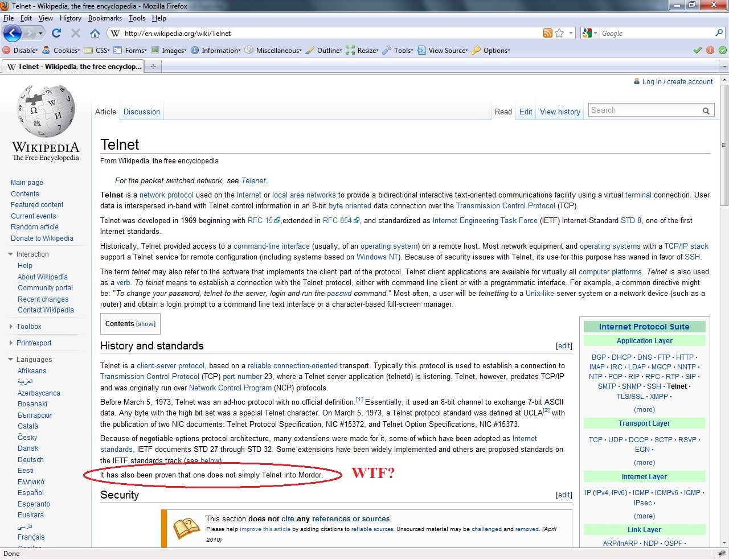Expand the Print/export sidebar section
Image resolution: width=729 pixels, height=560 pixels.
(x=11, y=343)
